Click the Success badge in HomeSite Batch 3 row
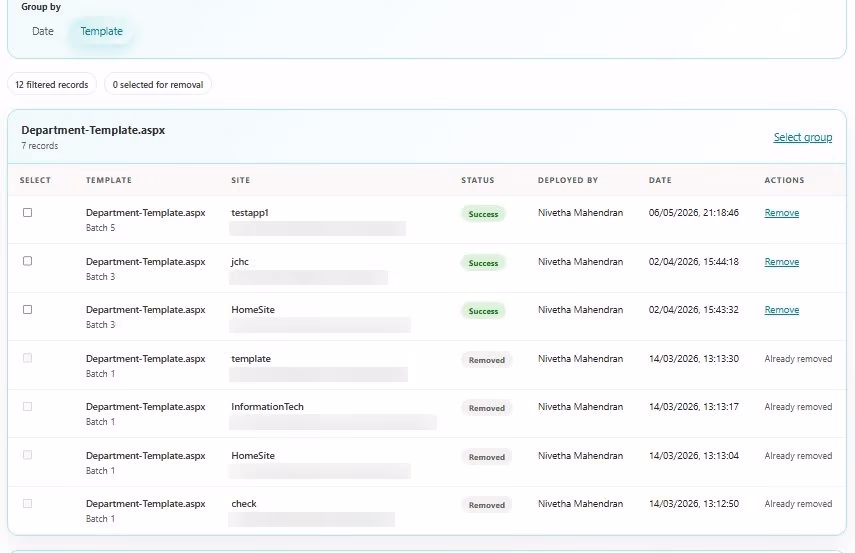Viewport: 855px width, 553px height. (x=483, y=311)
